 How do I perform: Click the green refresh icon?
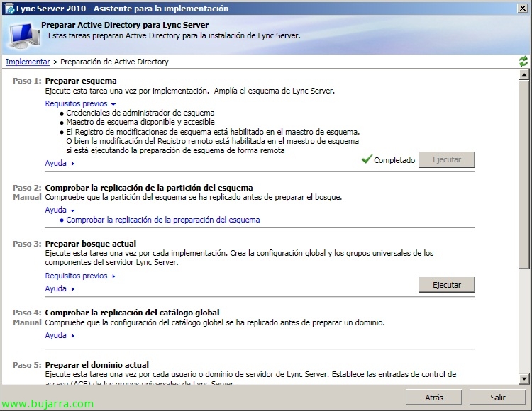[x=523, y=62]
